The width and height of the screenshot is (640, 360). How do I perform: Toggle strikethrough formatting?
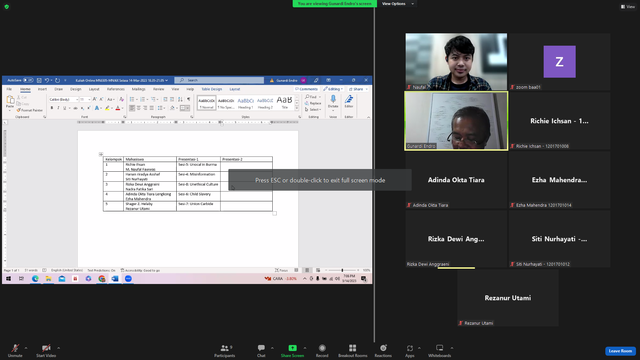coord(75,108)
